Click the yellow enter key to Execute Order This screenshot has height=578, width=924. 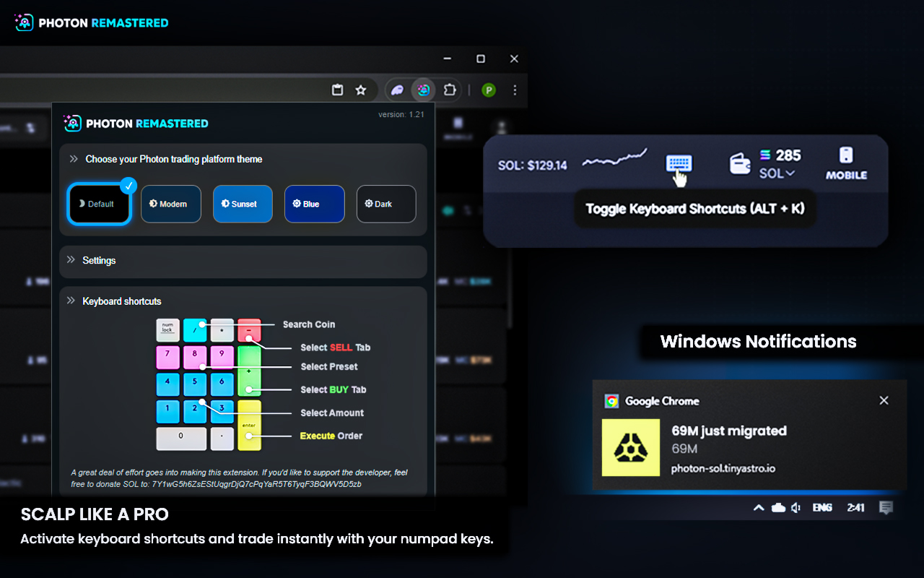[249, 426]
